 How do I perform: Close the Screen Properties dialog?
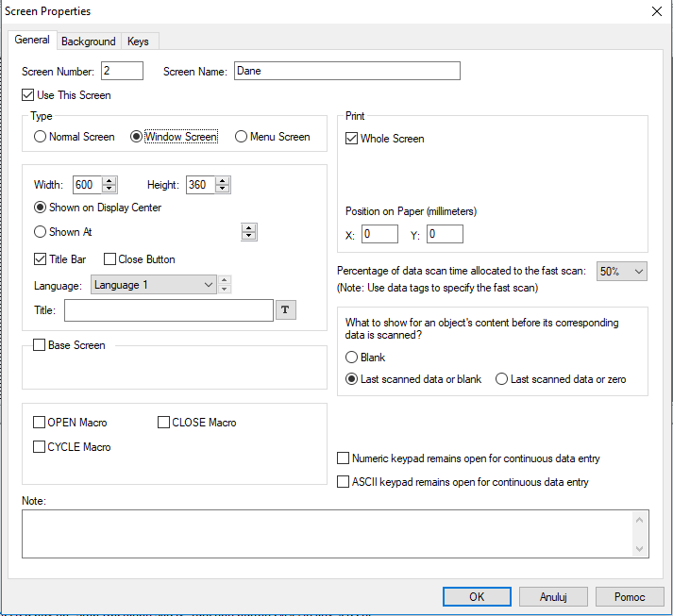[657, 11]
